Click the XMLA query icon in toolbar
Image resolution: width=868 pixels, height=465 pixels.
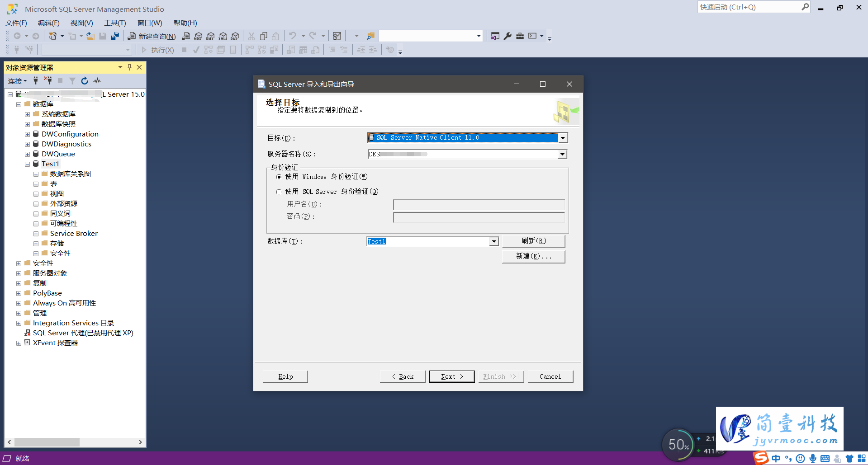point(223,36)
